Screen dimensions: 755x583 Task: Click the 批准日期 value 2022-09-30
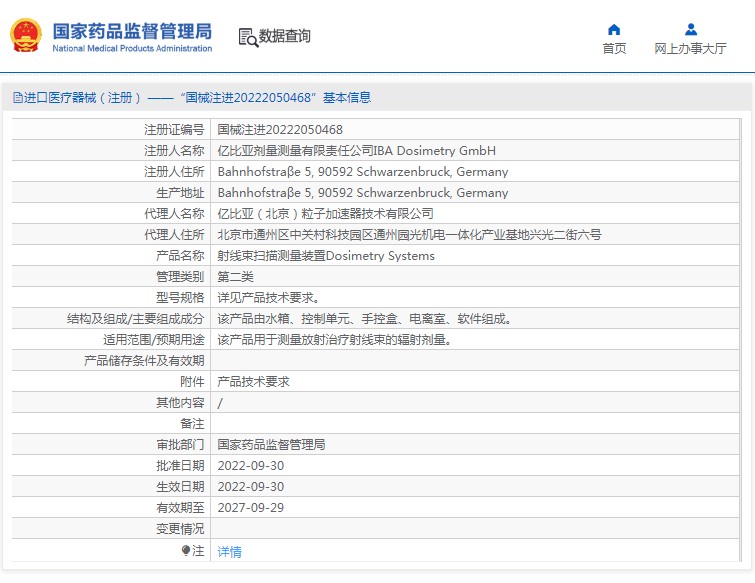251,466
